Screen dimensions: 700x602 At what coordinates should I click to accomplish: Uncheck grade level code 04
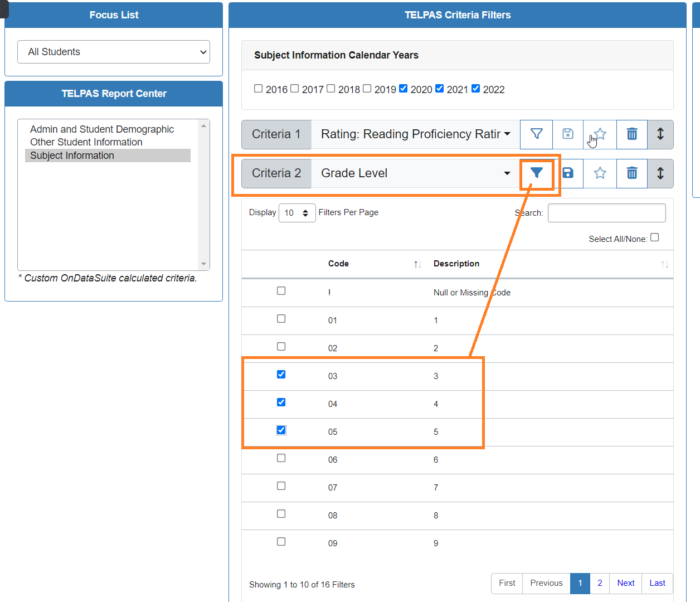click(281, 402)
